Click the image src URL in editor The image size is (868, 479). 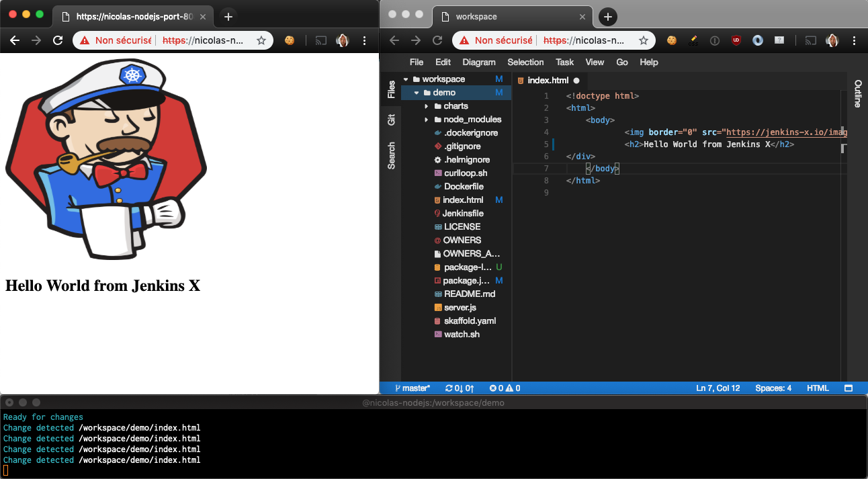785,132
